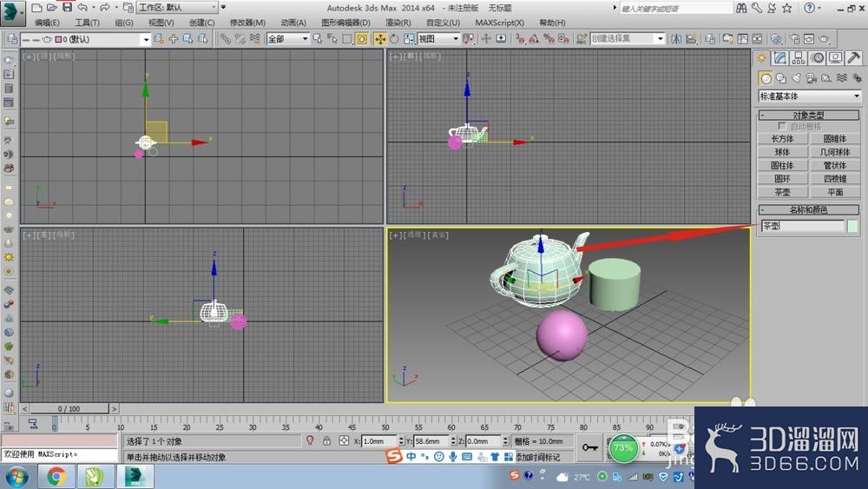Screen dimensions: 868x489
Task: Save the scene with the floppy icon
Action: (67, 7)
